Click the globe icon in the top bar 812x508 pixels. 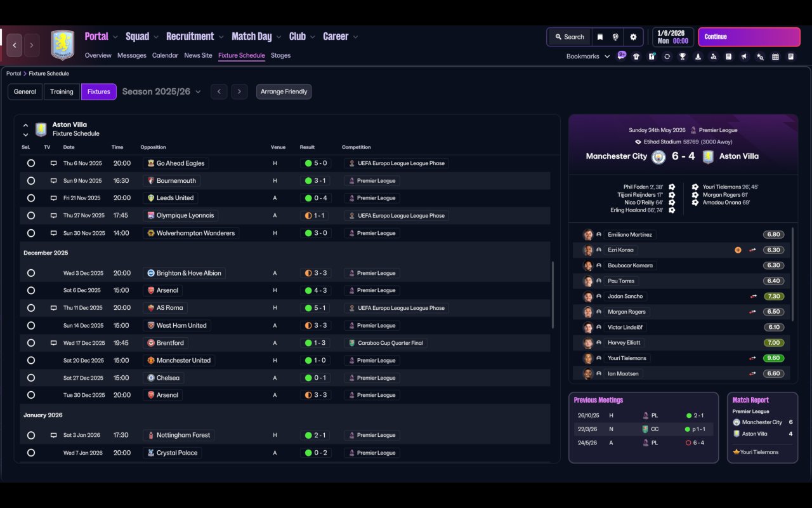coord(615,37)
